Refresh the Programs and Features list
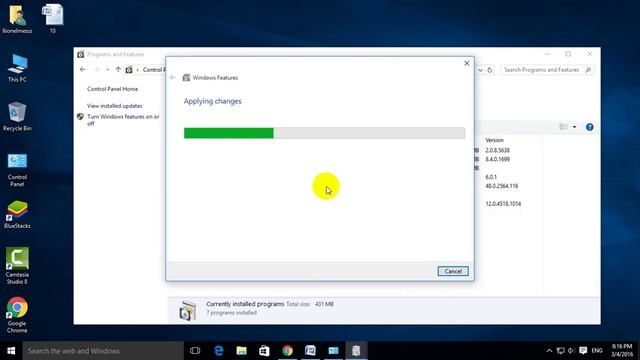 tap(489, 70)
